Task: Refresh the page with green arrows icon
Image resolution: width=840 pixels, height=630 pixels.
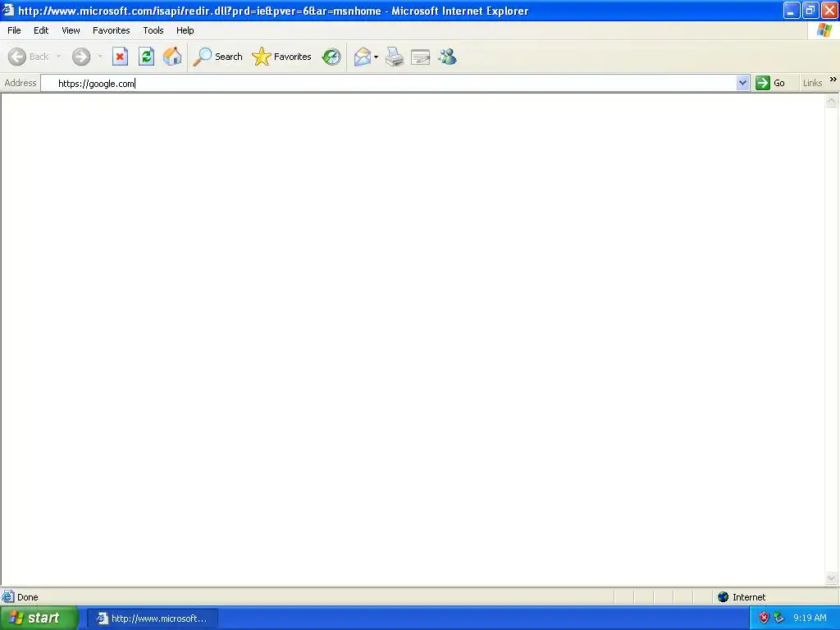Action: (146, 57)
